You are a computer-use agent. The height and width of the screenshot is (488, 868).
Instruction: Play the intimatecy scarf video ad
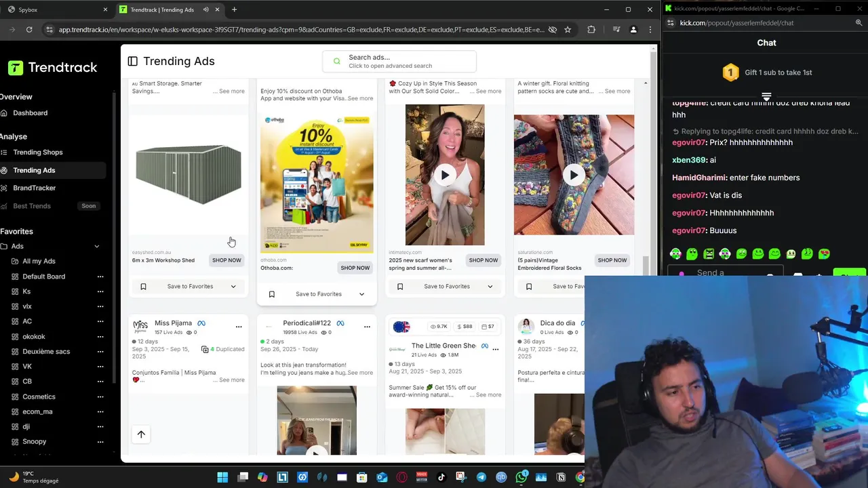pyautogui.click(x=445, y=175)
